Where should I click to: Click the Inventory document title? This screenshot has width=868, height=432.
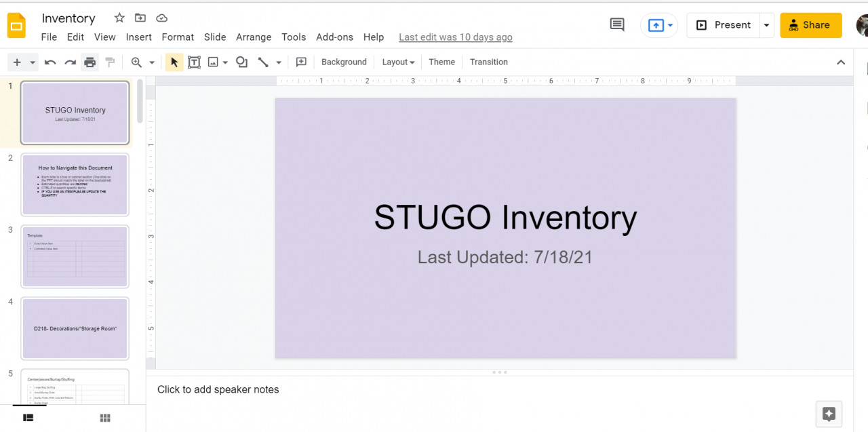[x=68, y=18]
